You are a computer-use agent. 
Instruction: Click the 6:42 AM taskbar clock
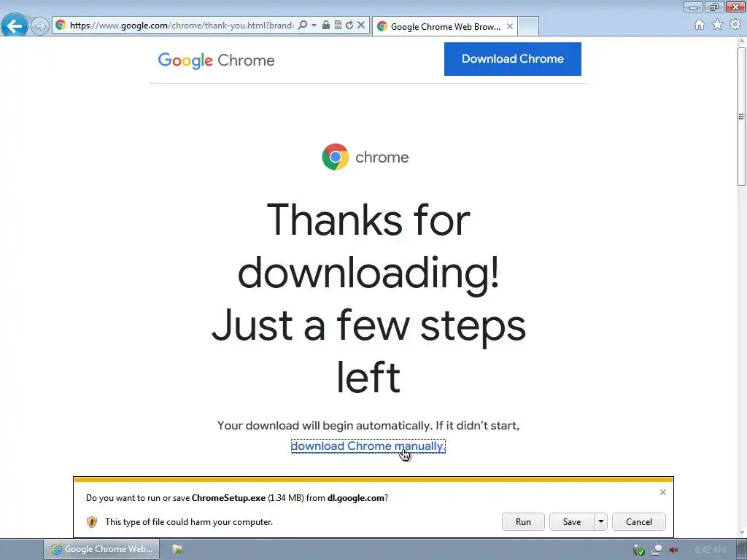point(711,550)
